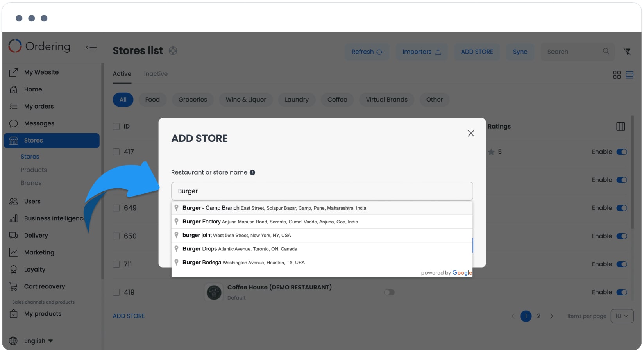The height and width of the screenshot is (352, 644).
Task: Check the checkbox for store 649
Action: point(116,208)
